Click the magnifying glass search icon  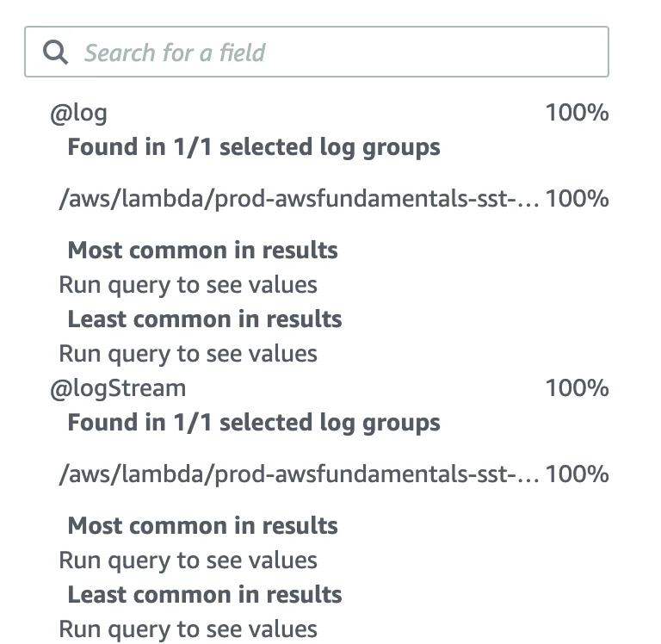point(56,53)
